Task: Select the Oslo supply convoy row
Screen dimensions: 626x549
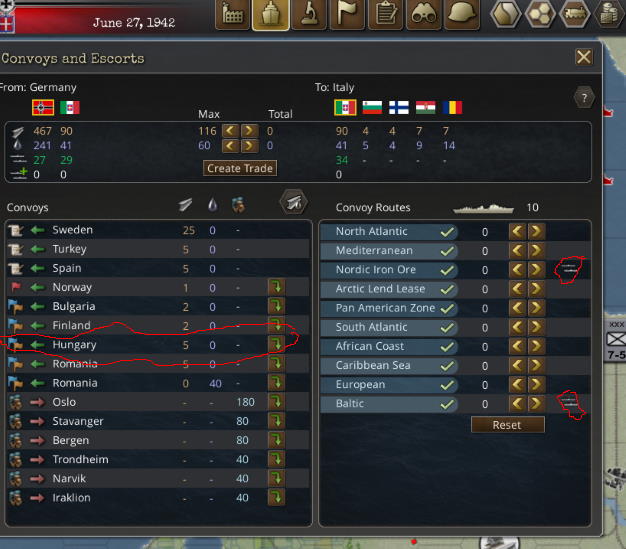Action: pos(158,402)
